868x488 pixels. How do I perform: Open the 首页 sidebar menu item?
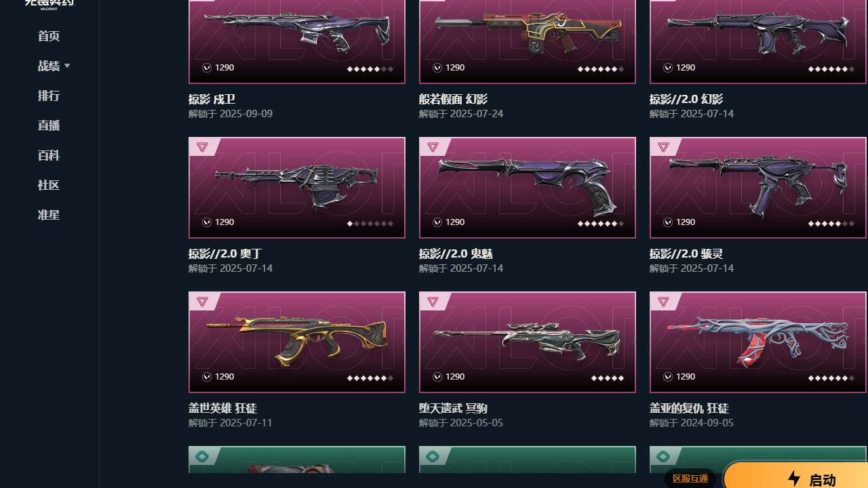click(x=49, y=36)
